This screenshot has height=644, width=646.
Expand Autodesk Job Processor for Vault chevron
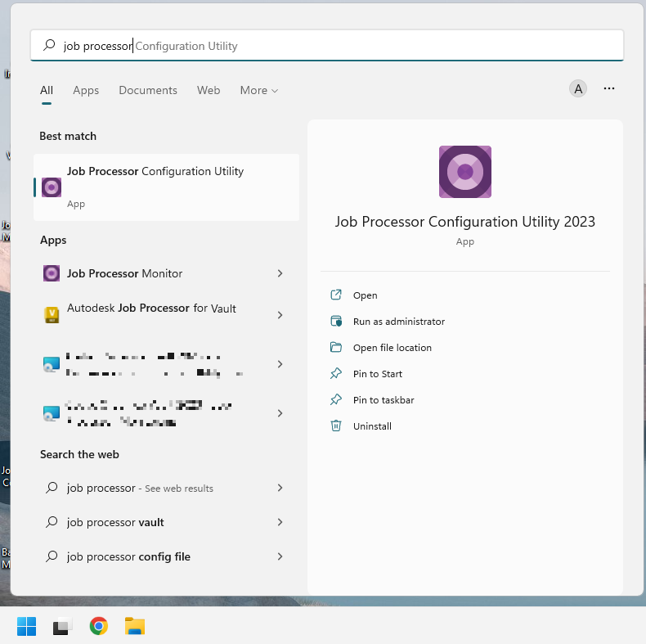280,315
